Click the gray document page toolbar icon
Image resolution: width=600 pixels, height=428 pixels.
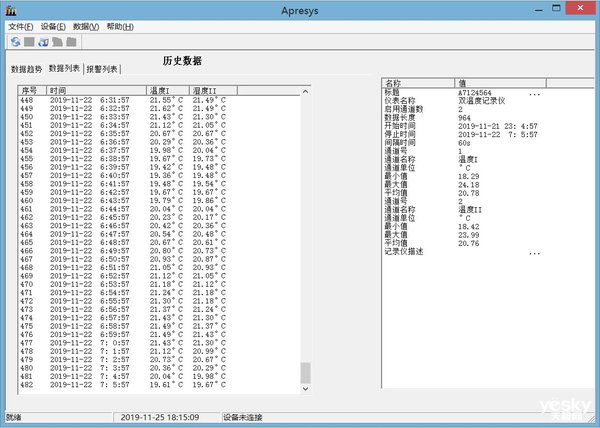(57, 42)
